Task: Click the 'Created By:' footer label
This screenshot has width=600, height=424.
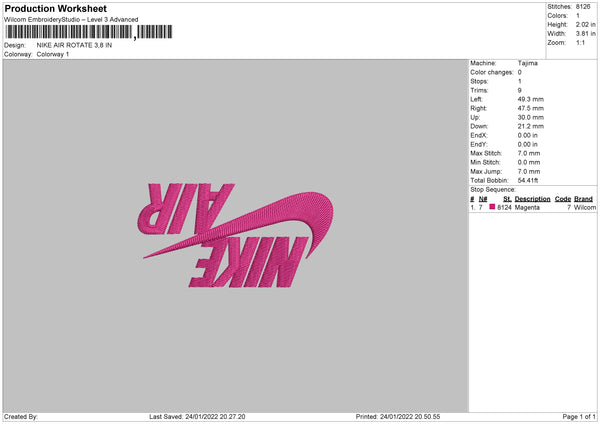Action: click(x=21, y=417)
